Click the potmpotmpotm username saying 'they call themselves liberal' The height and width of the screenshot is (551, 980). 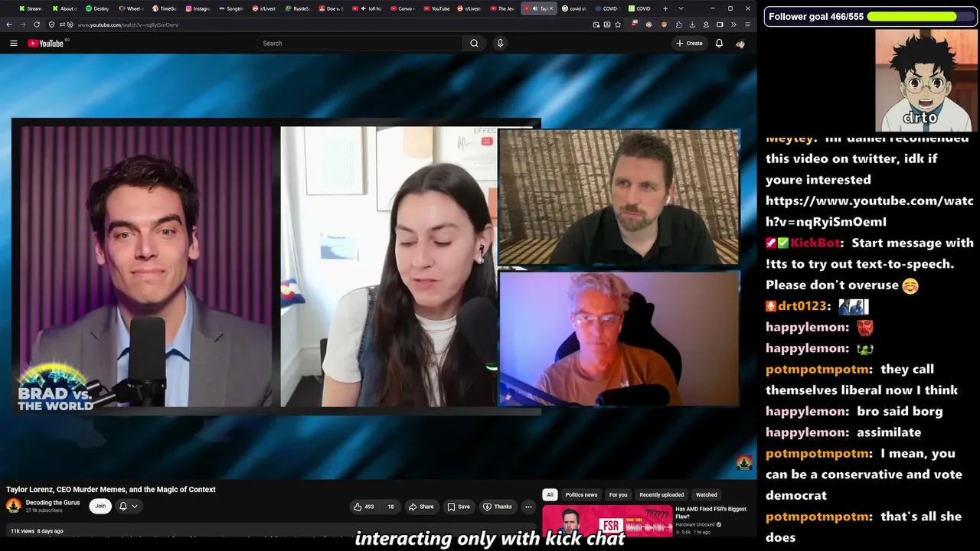[x=818, y=369]
